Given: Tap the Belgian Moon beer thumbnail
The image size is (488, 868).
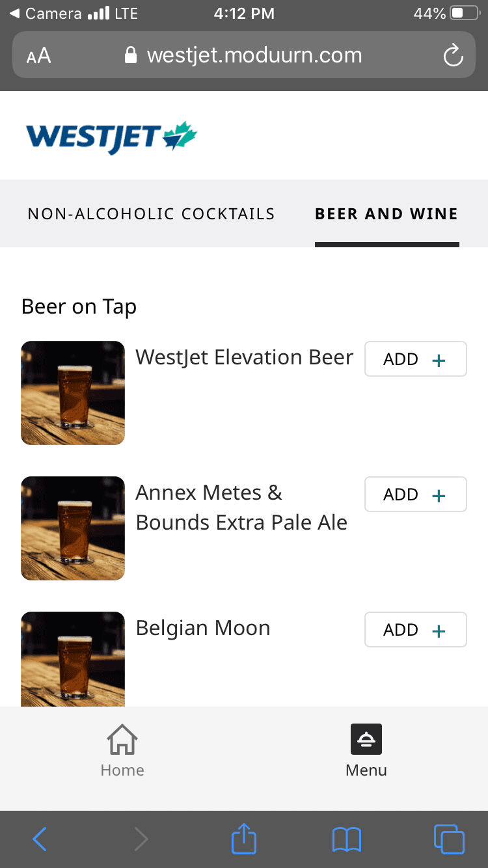Looking at the screenshot, I should (73, 658).
